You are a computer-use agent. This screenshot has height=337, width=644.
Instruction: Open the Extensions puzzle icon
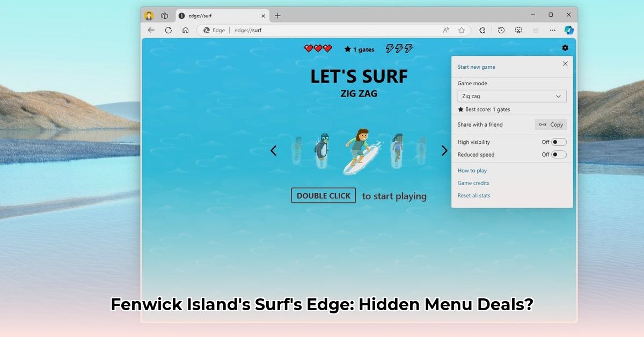coord(482,30)
